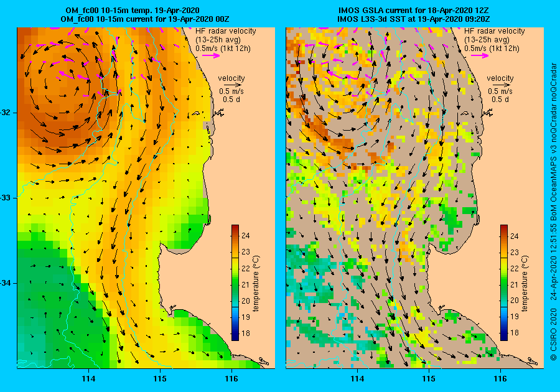560x392 pixels.
Task: Click the black velocity scale arrow in OM_fc00 map
Action: [231, 85]
